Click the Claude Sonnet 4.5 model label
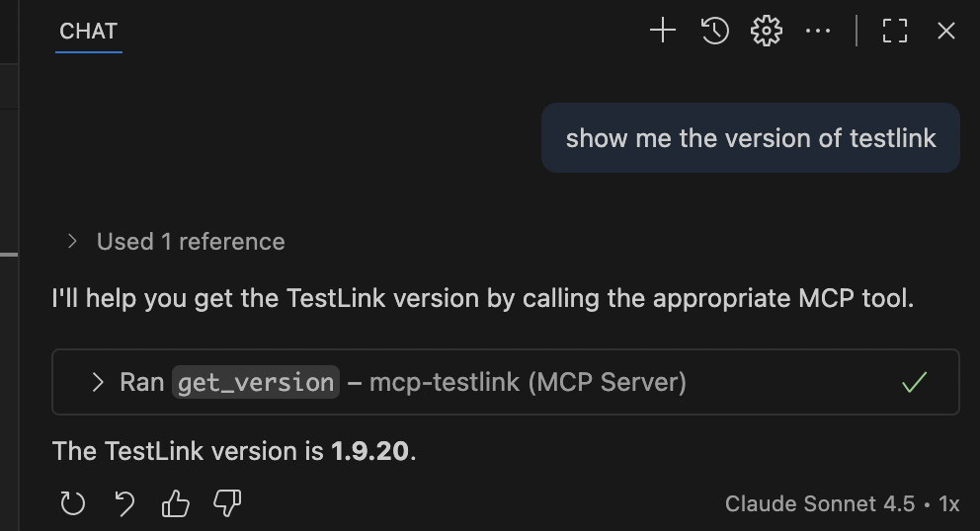Viewport: 980px width, 531px height. [x=819, y=504]
